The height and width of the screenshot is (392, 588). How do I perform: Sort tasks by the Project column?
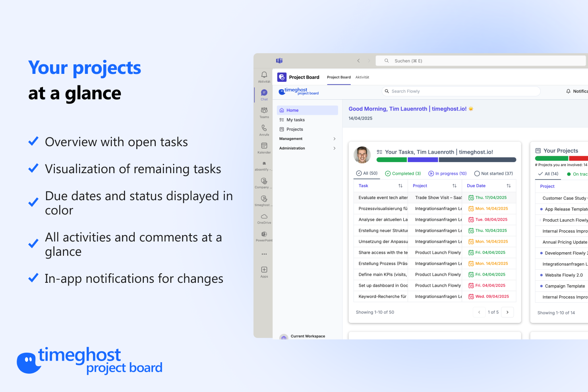point(455,186)
